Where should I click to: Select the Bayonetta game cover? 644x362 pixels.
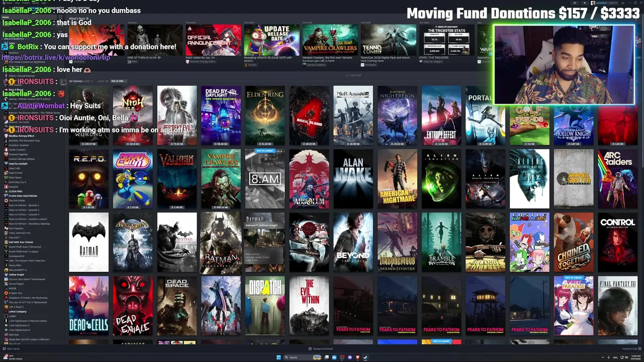309,242
